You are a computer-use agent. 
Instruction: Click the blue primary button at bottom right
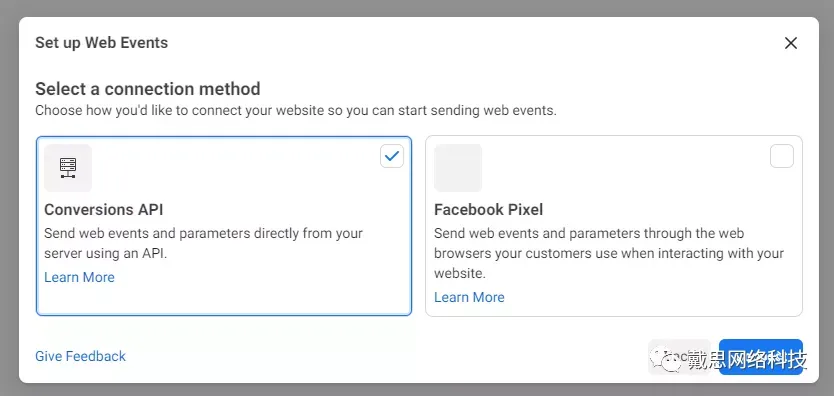[761, 357]
